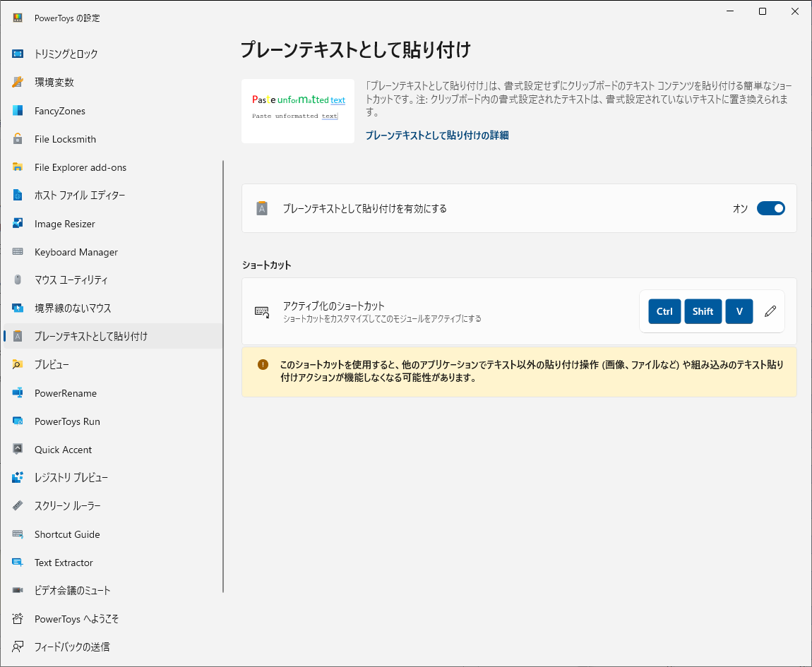This screenshot has width=812, height=667.
Task: Click the File Explorer add-ons icon
Action: [18, 167]
